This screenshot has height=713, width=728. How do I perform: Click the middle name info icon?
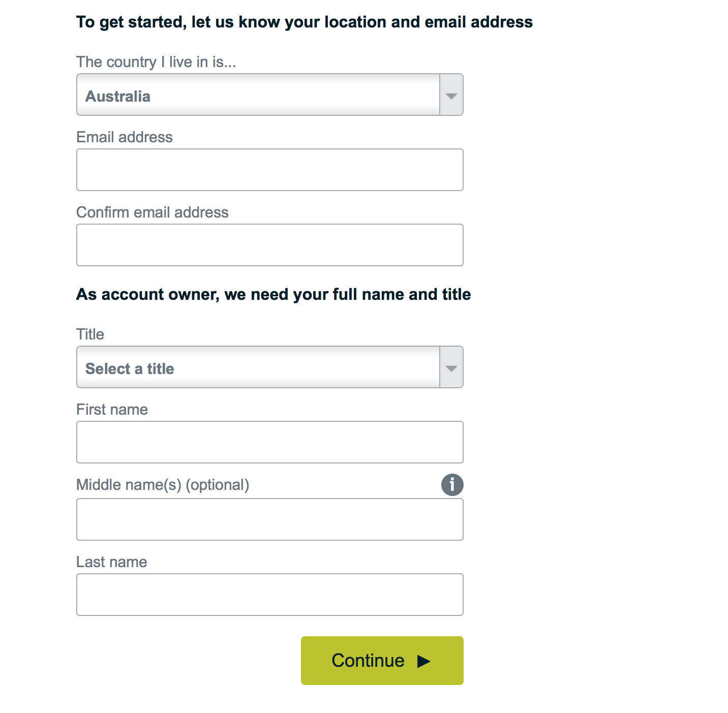pyautogui.click(x=452, y=485)
